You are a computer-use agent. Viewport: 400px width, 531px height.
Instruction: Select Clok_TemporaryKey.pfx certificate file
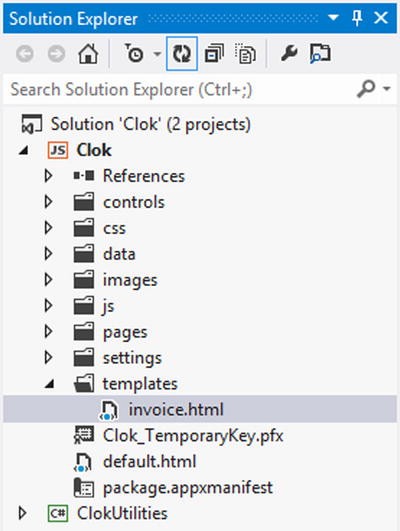pos(193,436)
